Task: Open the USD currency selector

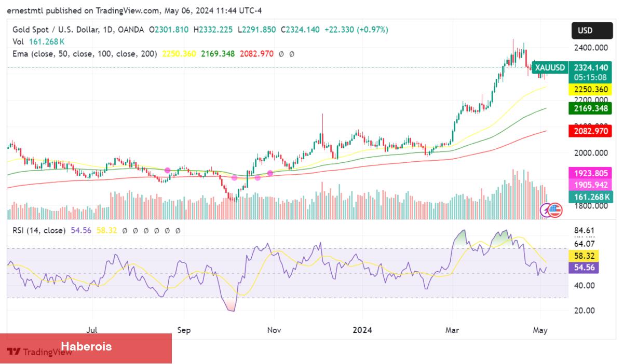Action: tap(585, 31)
